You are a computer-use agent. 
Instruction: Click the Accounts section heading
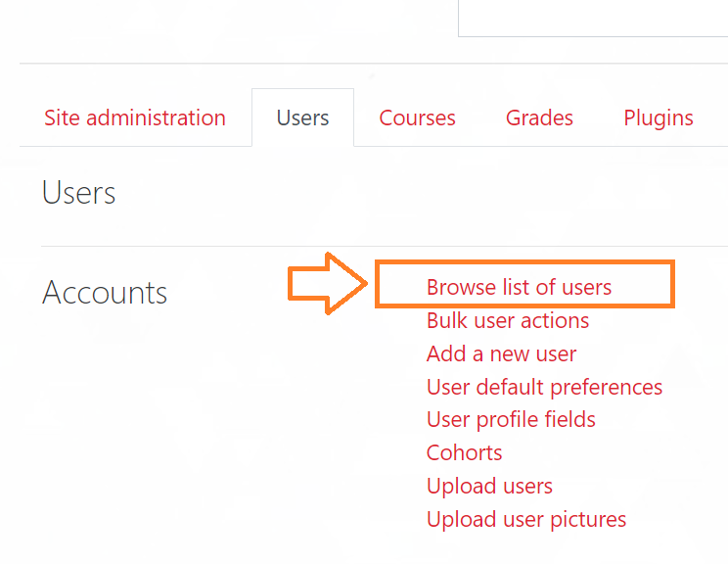tap(105, 292)
